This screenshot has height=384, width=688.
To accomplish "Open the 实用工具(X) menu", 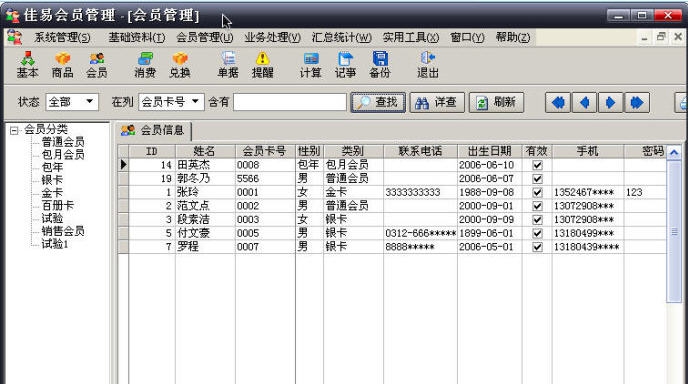I will (x=411, y=37).
